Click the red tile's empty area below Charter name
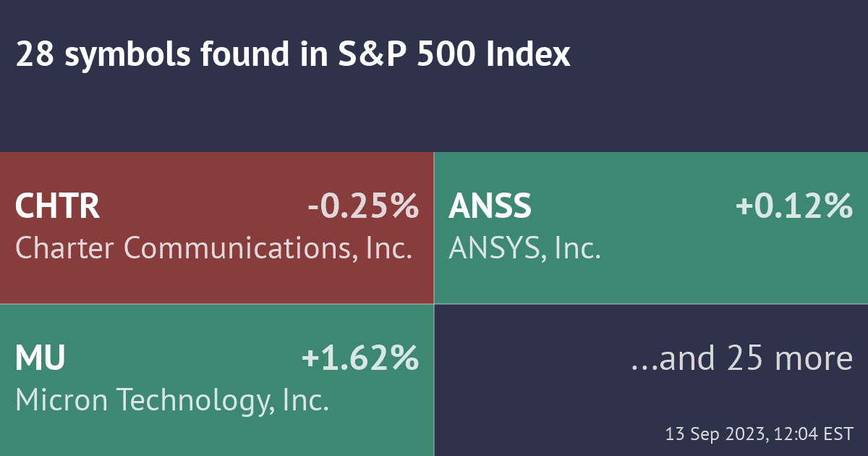 coord(217,284)
